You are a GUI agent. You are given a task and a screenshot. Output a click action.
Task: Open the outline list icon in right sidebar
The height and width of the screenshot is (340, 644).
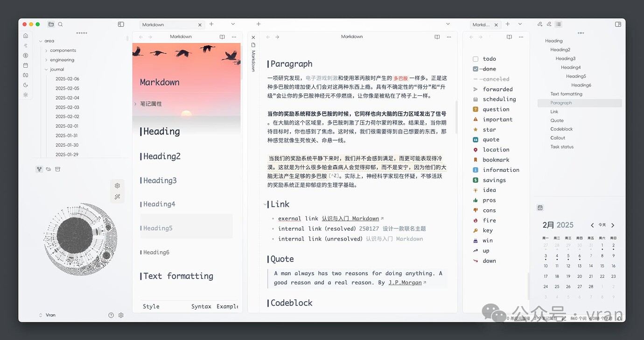[x=559, y=24]
